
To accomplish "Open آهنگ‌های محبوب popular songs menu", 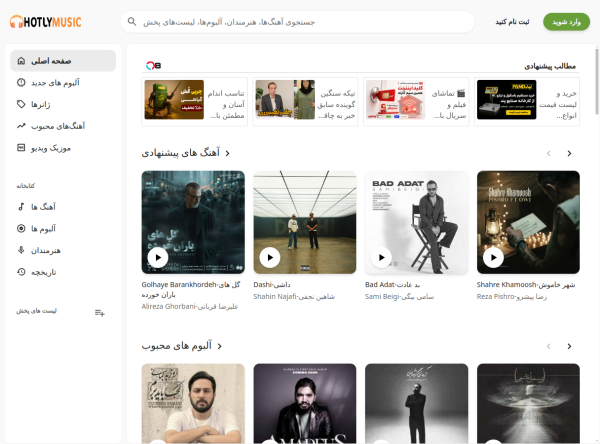I will [63, 126].
